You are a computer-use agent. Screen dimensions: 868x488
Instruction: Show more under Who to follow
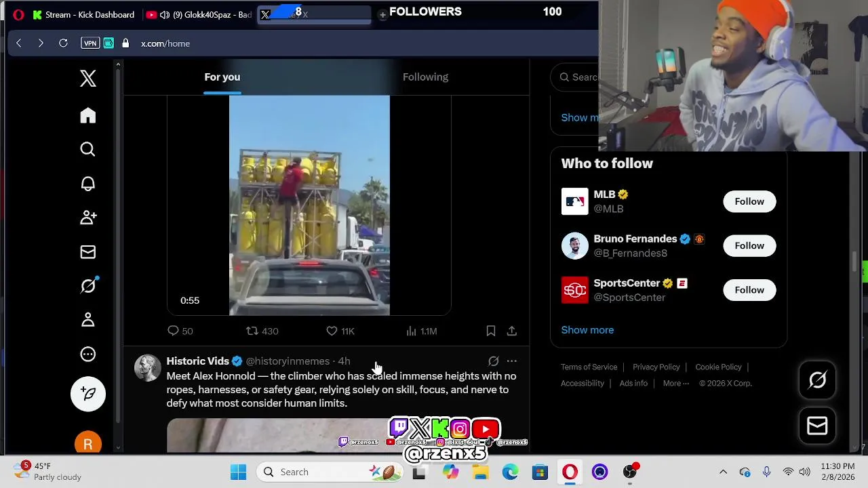tap(587, 330)
